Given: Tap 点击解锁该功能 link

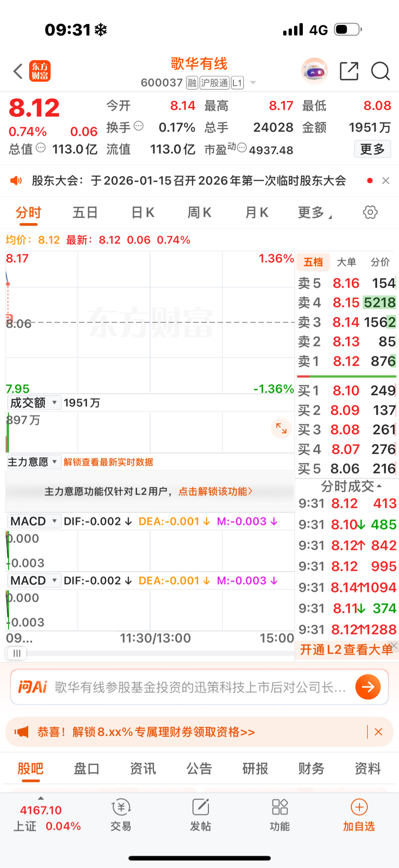Looking at the screenshot, I should click(216, 491).
